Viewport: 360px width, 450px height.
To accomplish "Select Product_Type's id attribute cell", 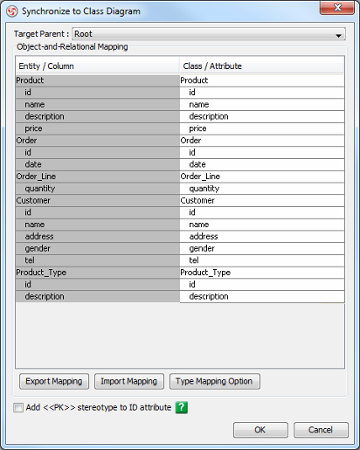I will (262, 285).
